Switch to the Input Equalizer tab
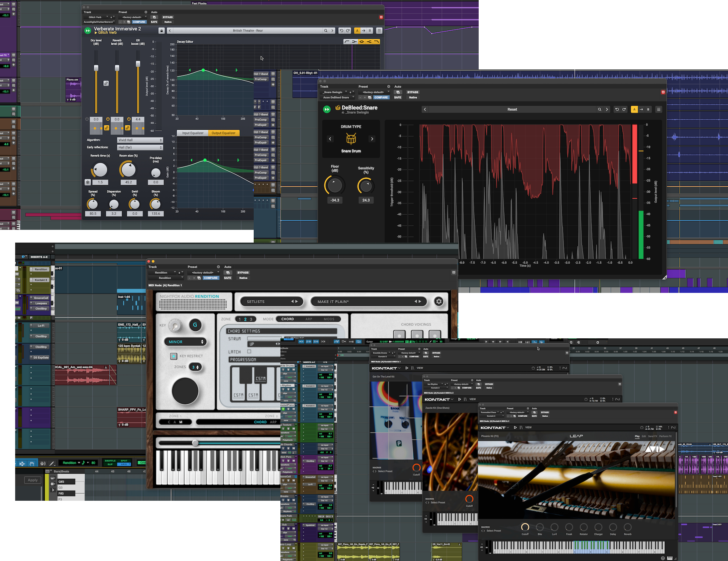Image resolution: width=728 pixels, height=561 pixels. (x=193, y=133)
